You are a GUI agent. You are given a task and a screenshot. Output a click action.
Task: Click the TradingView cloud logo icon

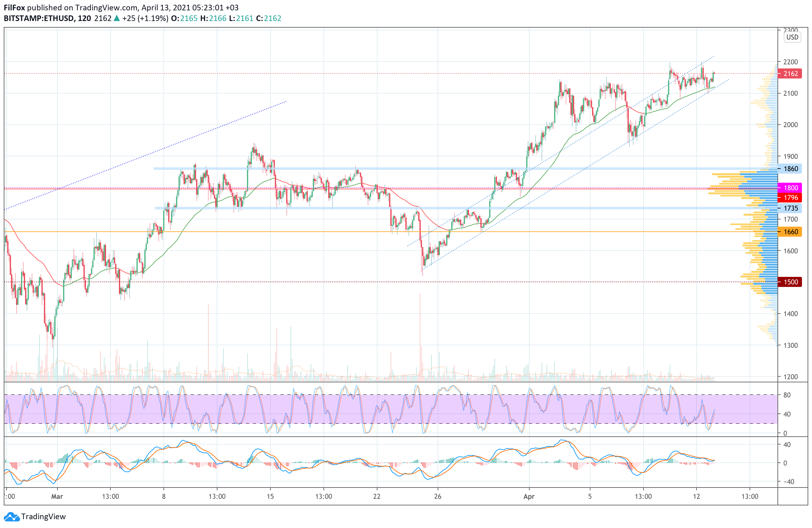tap(12, 516)
